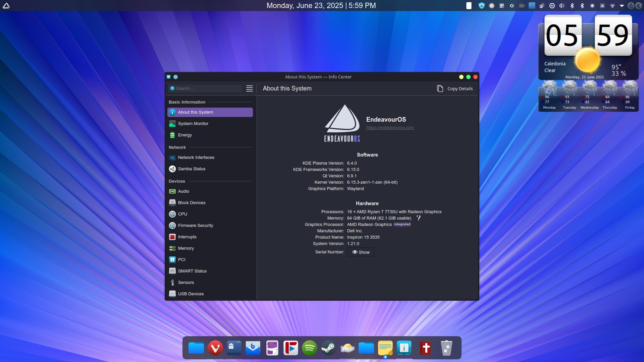
Task: Toggle Bluetooth icon in system tray
Action: (x=572, y=6)
